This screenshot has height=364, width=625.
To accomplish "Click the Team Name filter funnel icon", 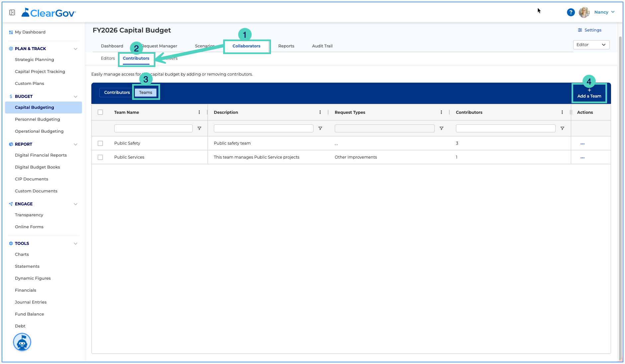I will [199, 128].
